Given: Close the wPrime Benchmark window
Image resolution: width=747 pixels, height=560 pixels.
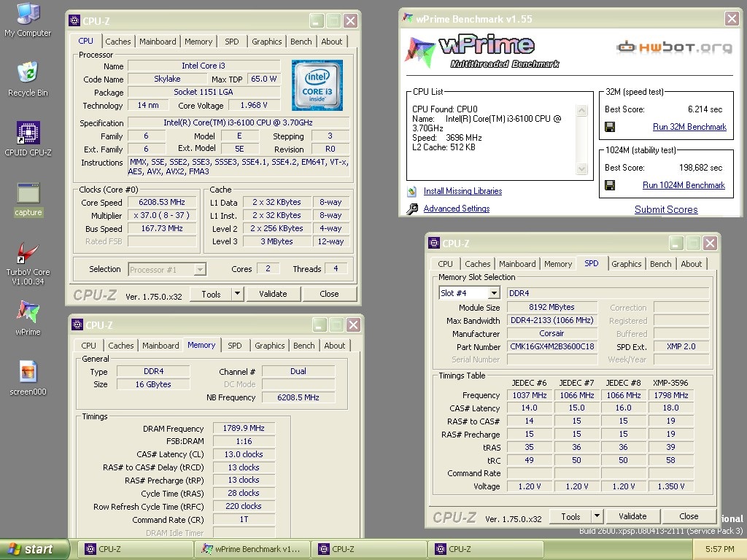Looking at the screenshot, I should point(732,18).
